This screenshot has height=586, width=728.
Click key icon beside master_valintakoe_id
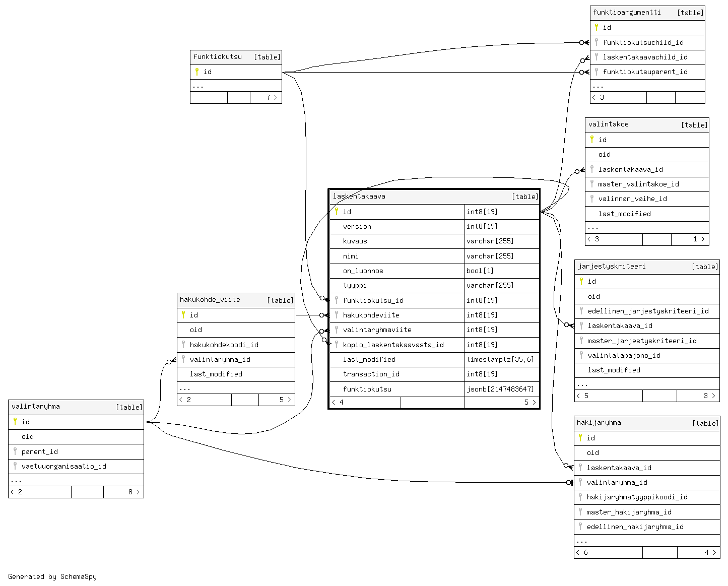click(592, 184)
